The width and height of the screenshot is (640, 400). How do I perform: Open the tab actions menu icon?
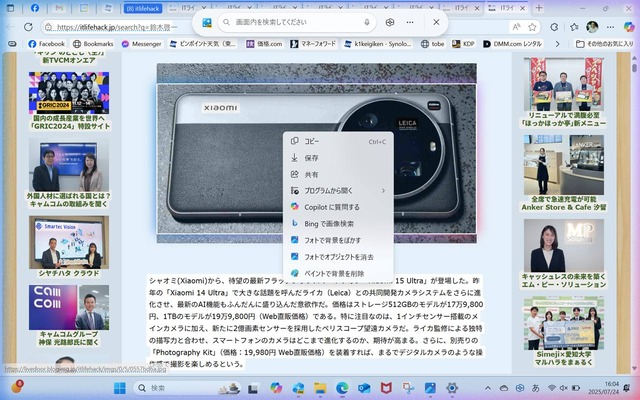coord(10,8)
